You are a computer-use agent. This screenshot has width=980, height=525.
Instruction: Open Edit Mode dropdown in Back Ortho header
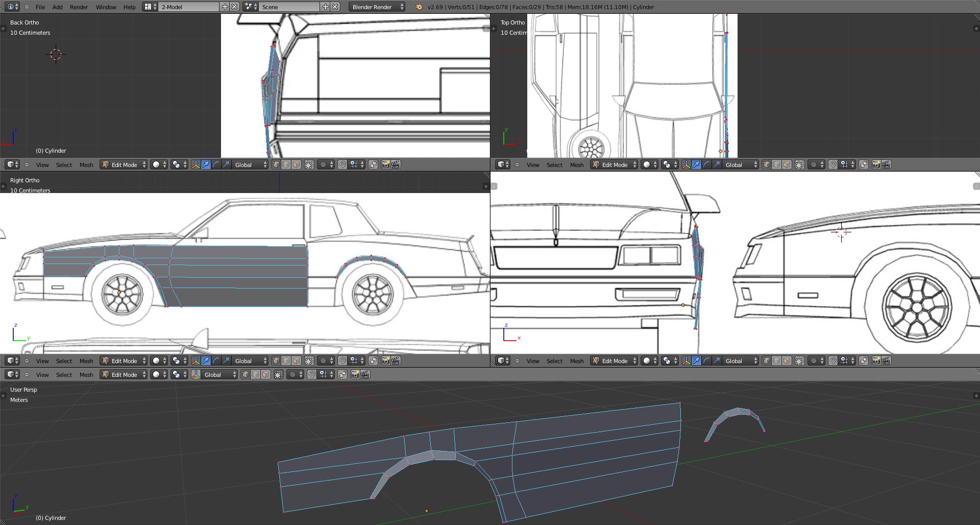pos(124,164)
